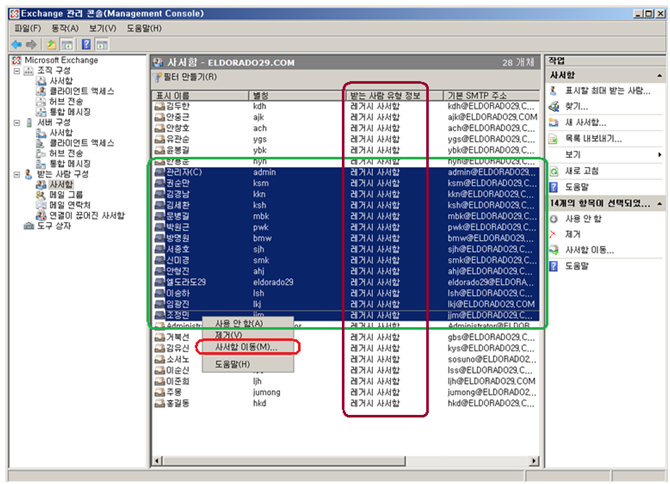Click 제거 in actions pane
Image resolution: width=670 pixels, height=484 pixels.
[x=573, y=234]
